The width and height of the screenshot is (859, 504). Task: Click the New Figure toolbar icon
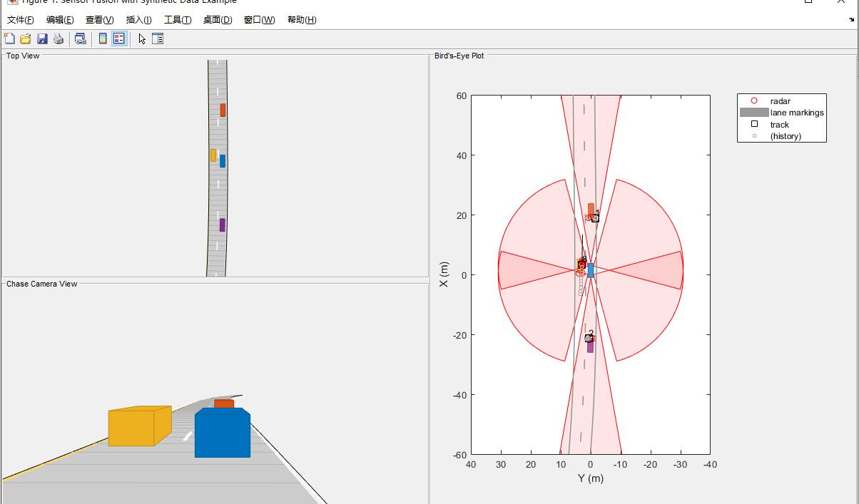(9, 39)
